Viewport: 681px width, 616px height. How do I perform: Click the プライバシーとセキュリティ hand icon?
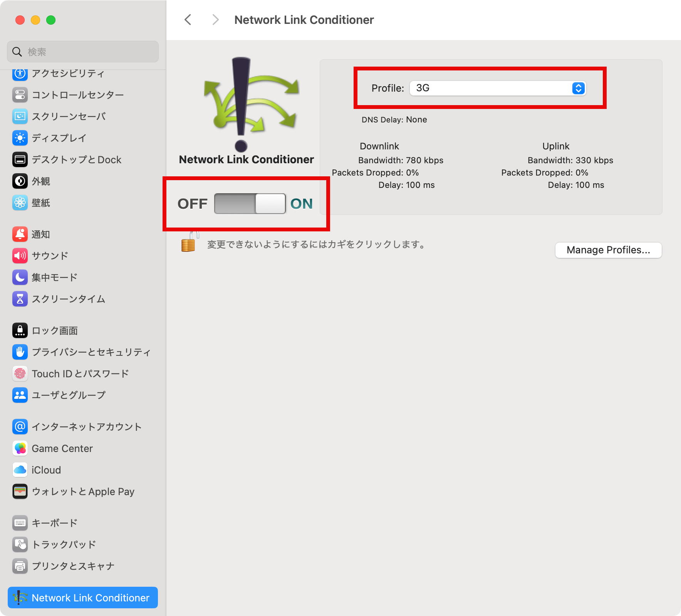pyautogui.click(x=20, y=352)
